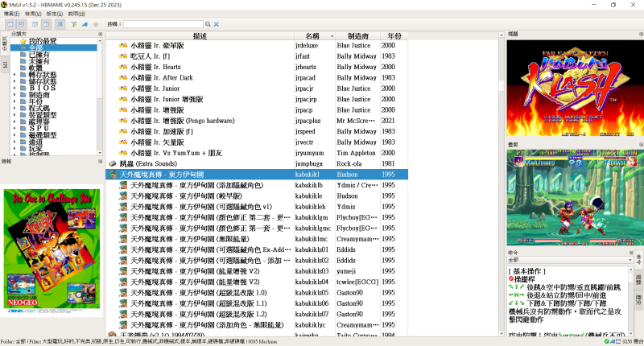This screenshot has height=346, width=644.
Task: Click the icon of kabukiklb 添加隱藏角色 row
Action: point(123,185)
